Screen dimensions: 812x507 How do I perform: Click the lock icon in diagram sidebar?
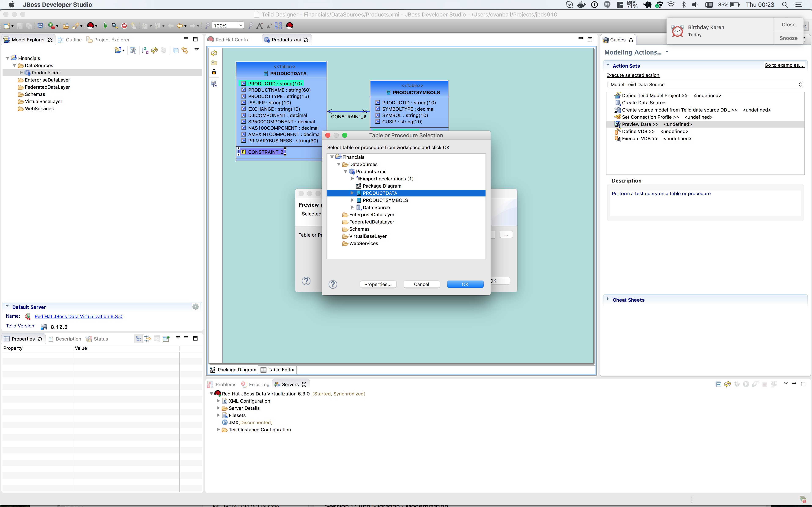pyautogui.click(x=214, y=72)
